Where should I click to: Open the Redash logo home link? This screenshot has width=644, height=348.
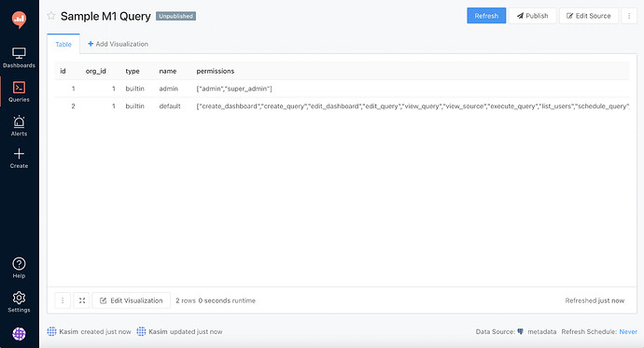[x=19, y=20]
